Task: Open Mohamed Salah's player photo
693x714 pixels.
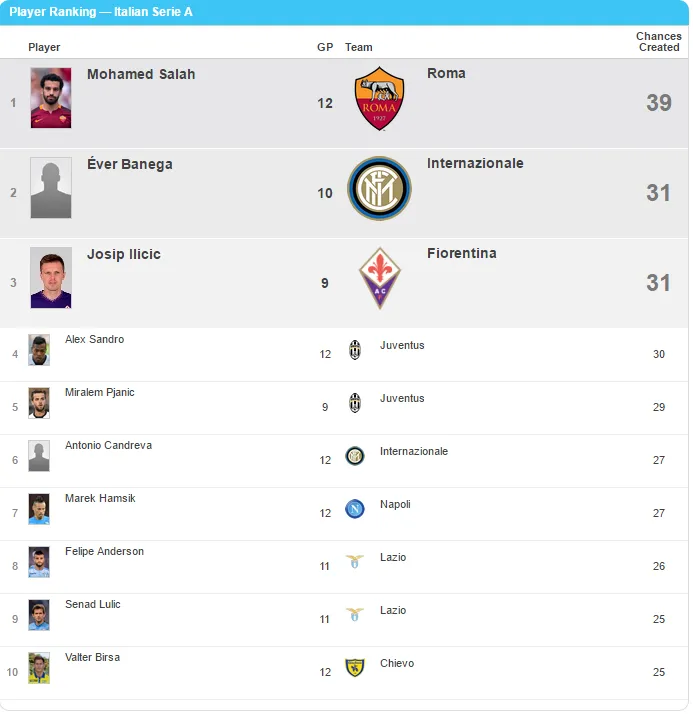Action: pos(51,98)
